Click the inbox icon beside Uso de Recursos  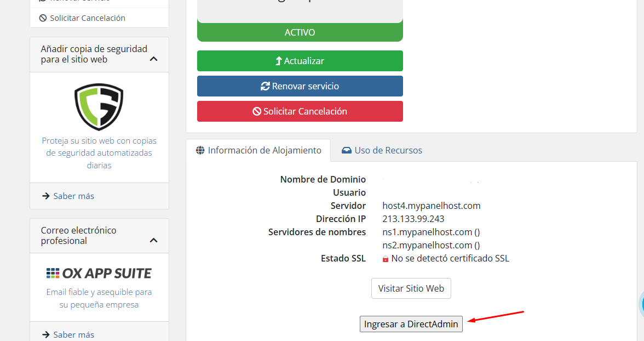347,150
